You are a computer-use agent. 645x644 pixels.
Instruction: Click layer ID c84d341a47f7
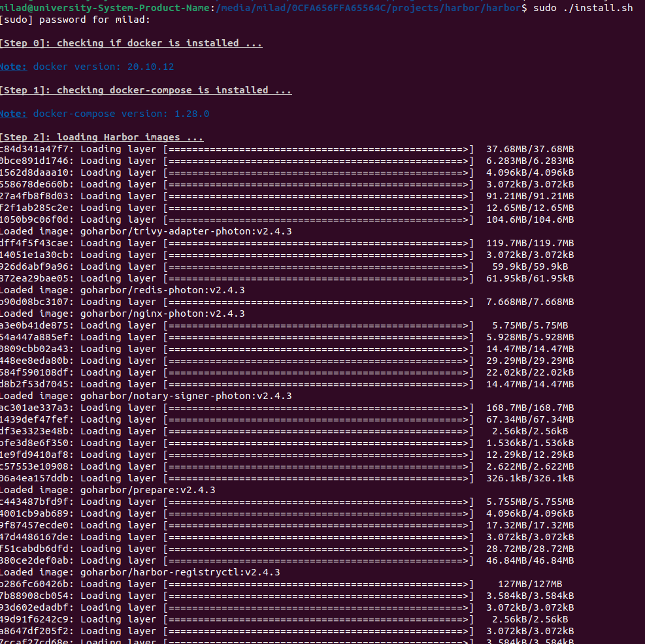[x=35, y=149]
